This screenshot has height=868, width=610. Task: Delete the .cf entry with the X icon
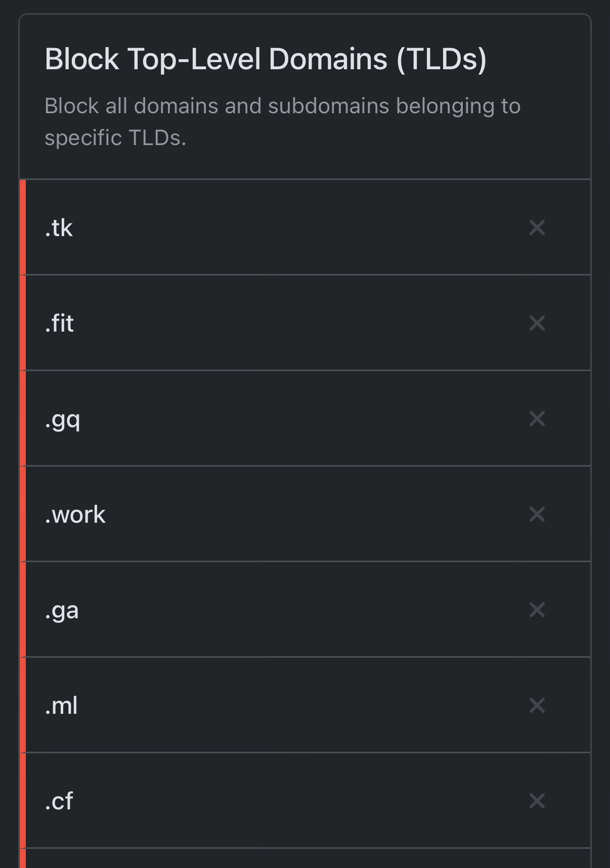[x=537, y=801]
